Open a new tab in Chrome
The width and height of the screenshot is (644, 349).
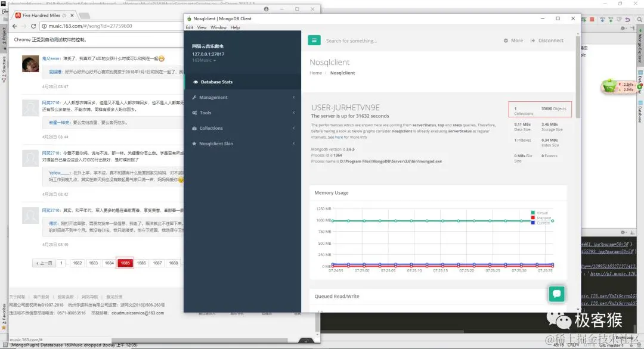click(84, 15)
